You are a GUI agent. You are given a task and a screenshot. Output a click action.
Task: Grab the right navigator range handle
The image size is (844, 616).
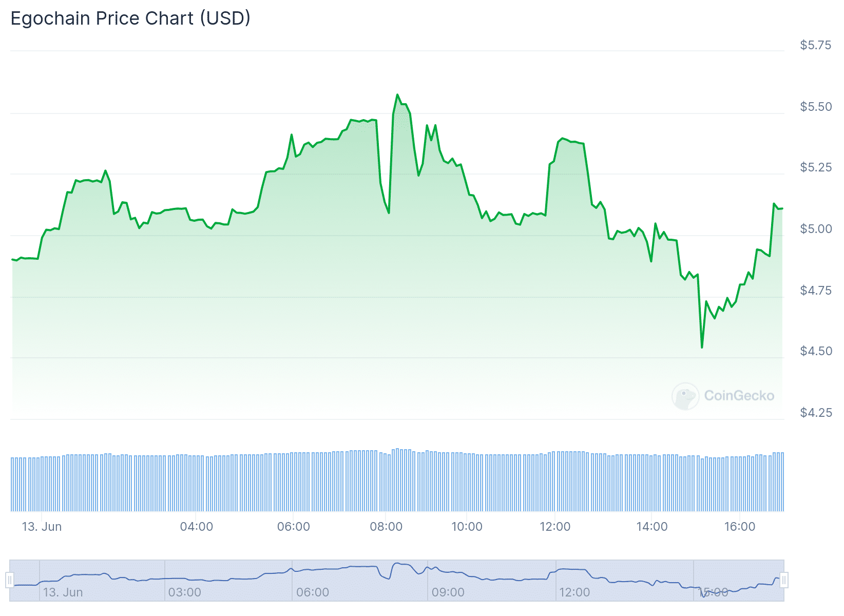click(784, 581)
